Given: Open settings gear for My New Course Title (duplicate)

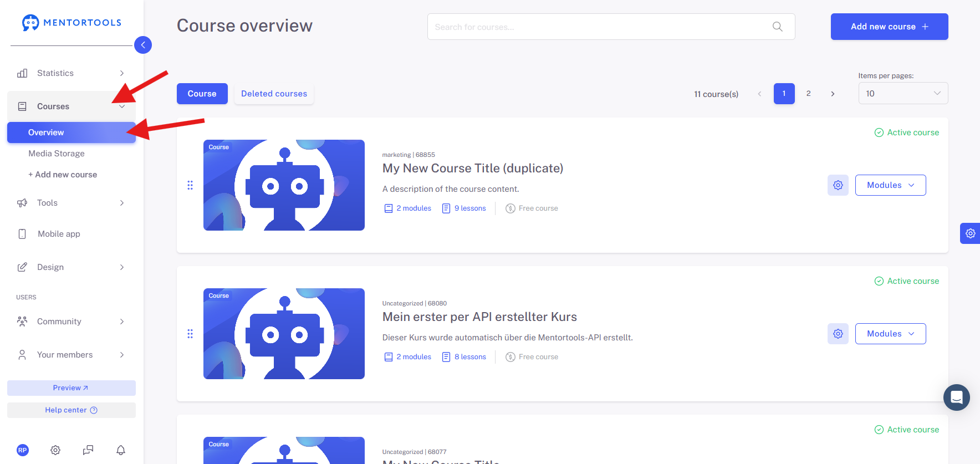Looking at the screenshot, I should point(838,185).
